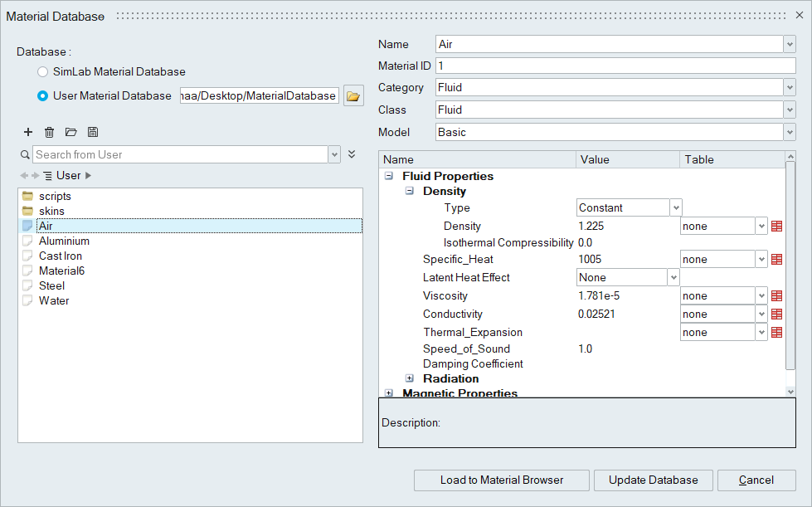
Task: Open the Density table editor icon
Action: [777, 227]
